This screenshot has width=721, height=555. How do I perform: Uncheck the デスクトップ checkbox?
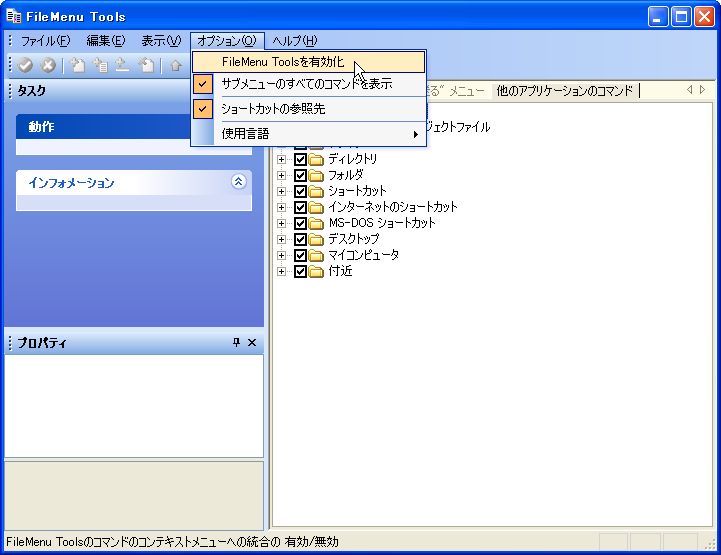pyautogui.click(x=300, y=240)
